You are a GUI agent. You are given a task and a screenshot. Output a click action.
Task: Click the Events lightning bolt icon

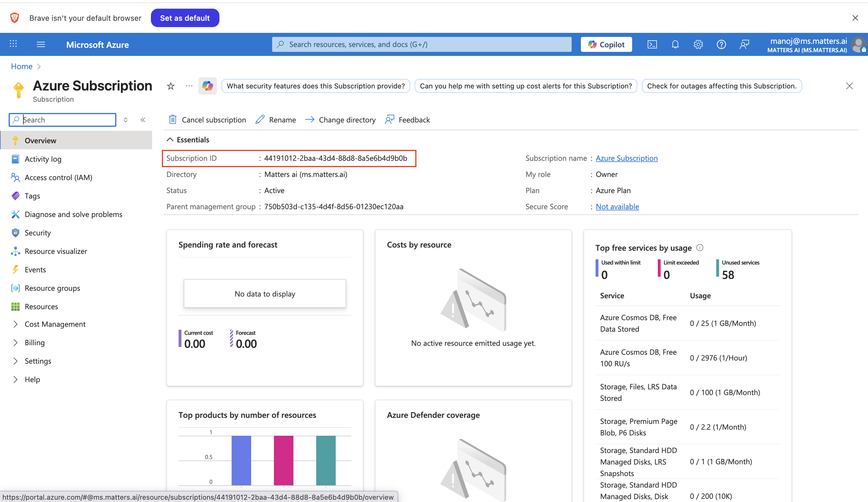pyautogui.click(x=15, y=270)
